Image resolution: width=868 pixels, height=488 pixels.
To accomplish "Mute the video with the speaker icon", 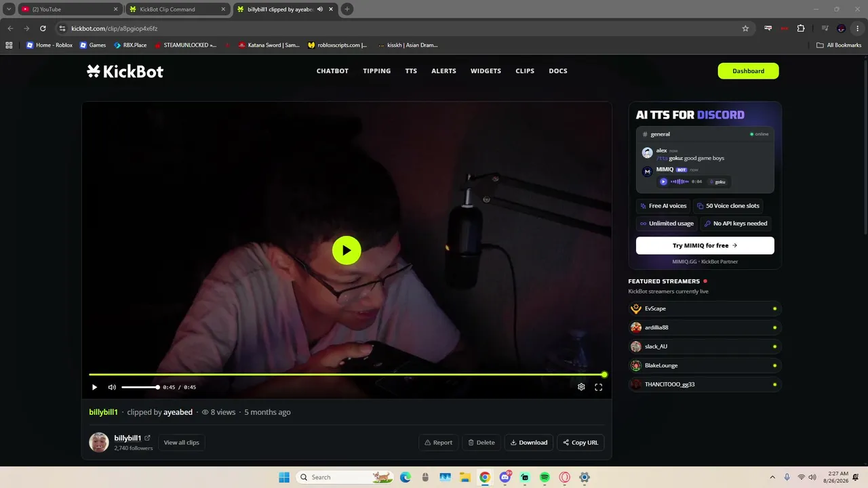I will [112, 387].
